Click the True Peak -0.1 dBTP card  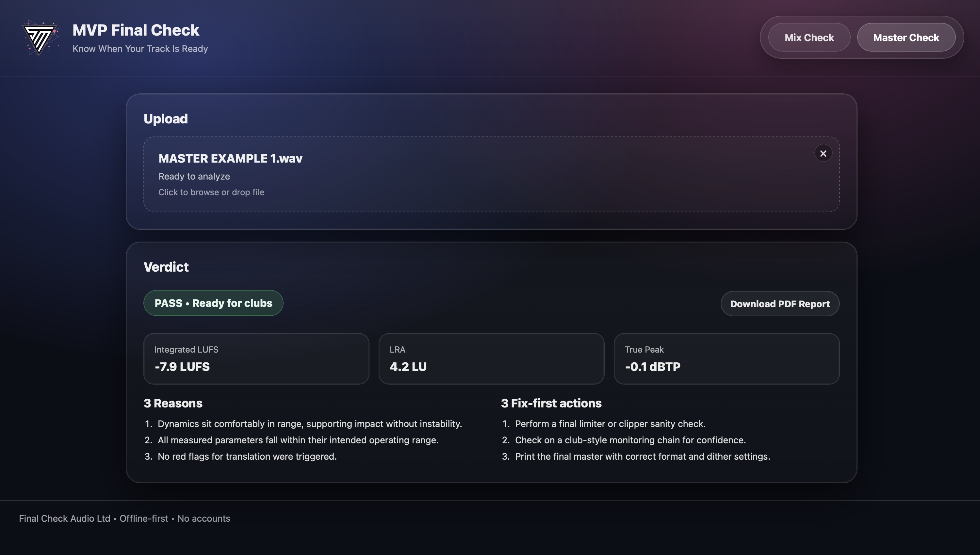click(726, 359)
